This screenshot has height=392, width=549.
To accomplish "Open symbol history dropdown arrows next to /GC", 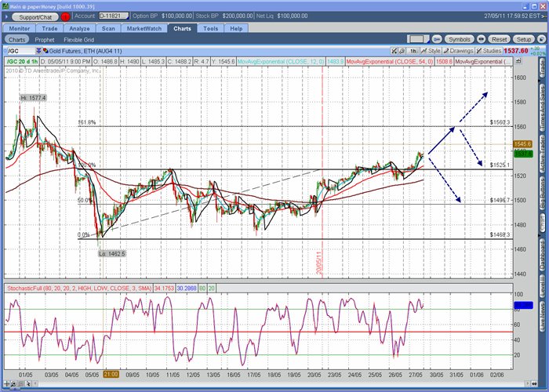I will (x=39, y=51).
